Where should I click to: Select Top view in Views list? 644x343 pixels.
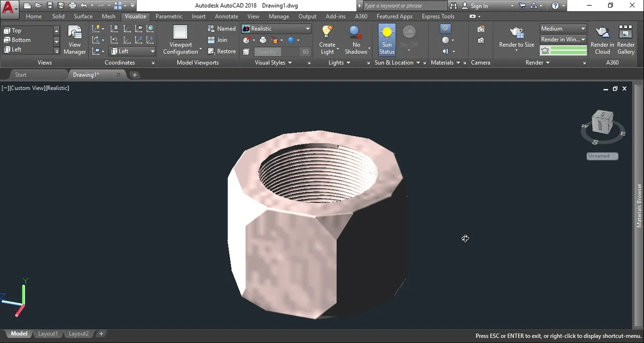(x=28, y=30)
